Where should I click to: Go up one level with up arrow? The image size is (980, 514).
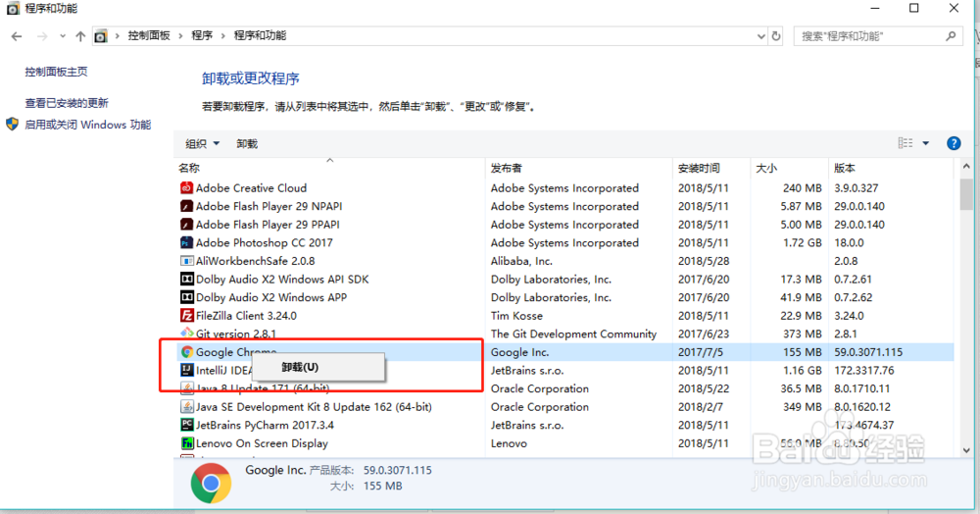click(x=80, y=36)
